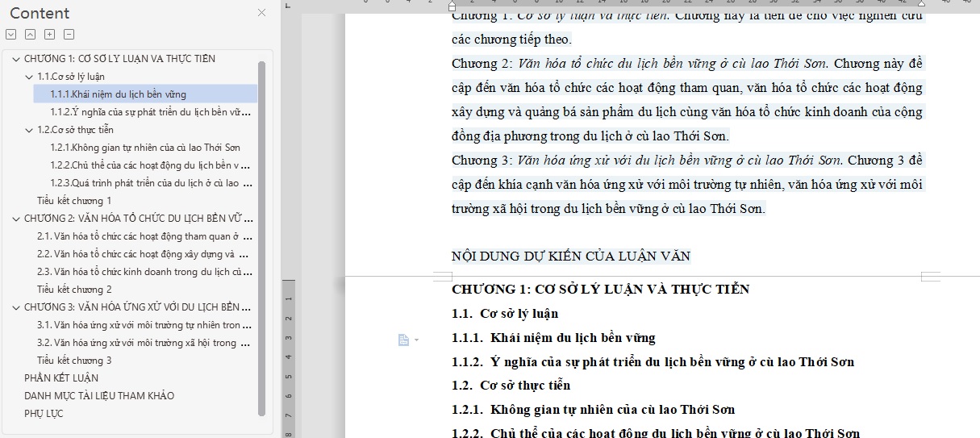Click document heading CHƯƠNG 1: CƠ SỞ LÝ LUẬN VÀ THỰC TIỄN

coord(600,289)
